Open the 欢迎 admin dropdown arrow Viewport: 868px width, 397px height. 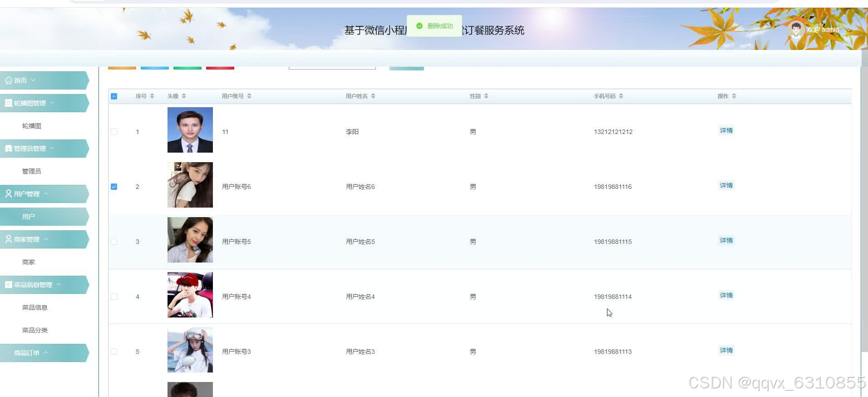coord(848,30)
